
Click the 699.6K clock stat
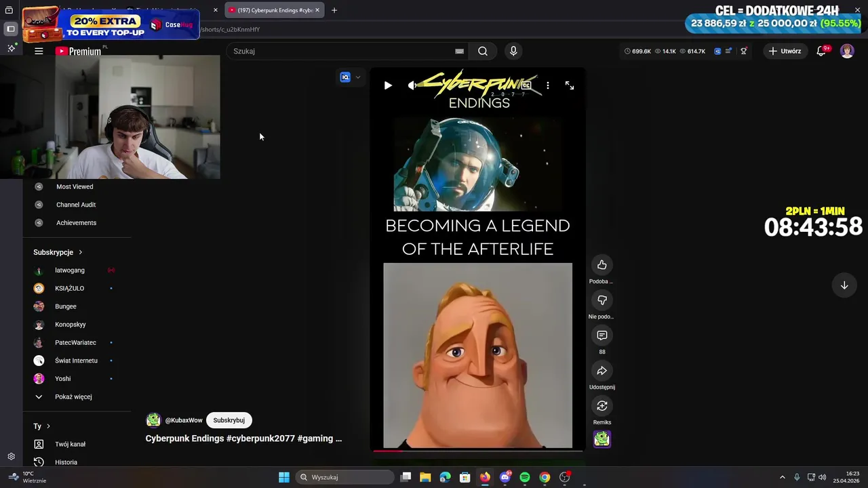pyautogui.click(x=637, y=51)
